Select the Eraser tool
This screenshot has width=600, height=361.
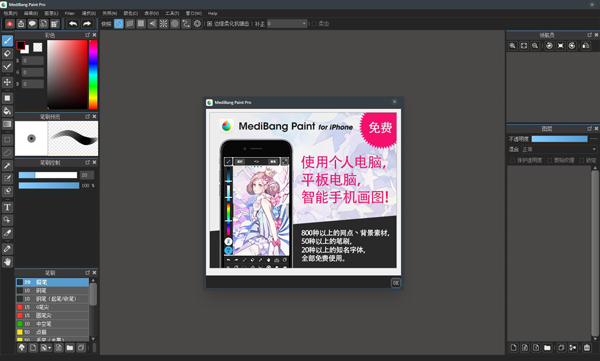7,53
